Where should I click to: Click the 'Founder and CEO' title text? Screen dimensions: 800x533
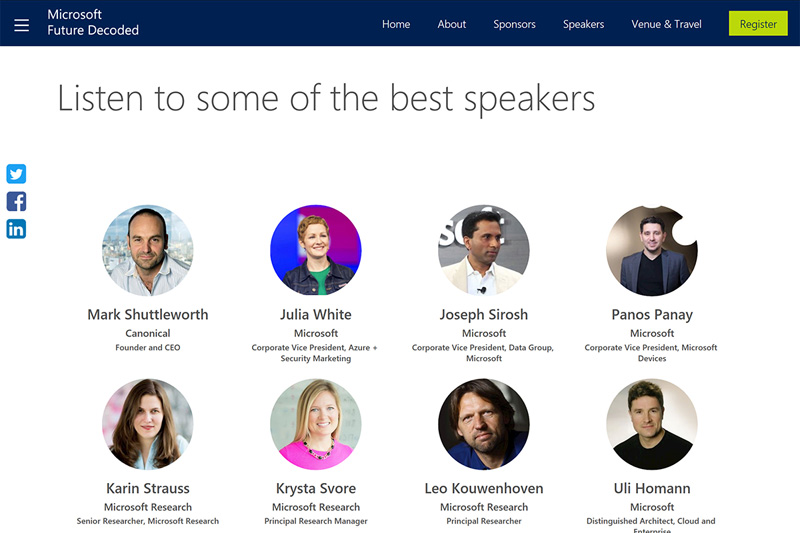pyautogui.click(x=147, y=347)
